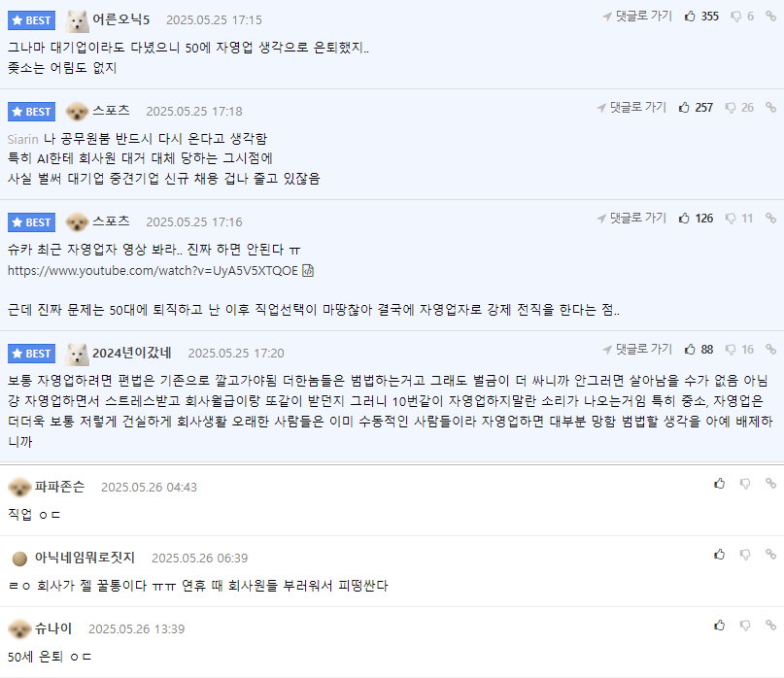The image size is (784, 678).
Task: Click the link-share icon on 2024년이갔네's comment
Action: coord(770,348)
